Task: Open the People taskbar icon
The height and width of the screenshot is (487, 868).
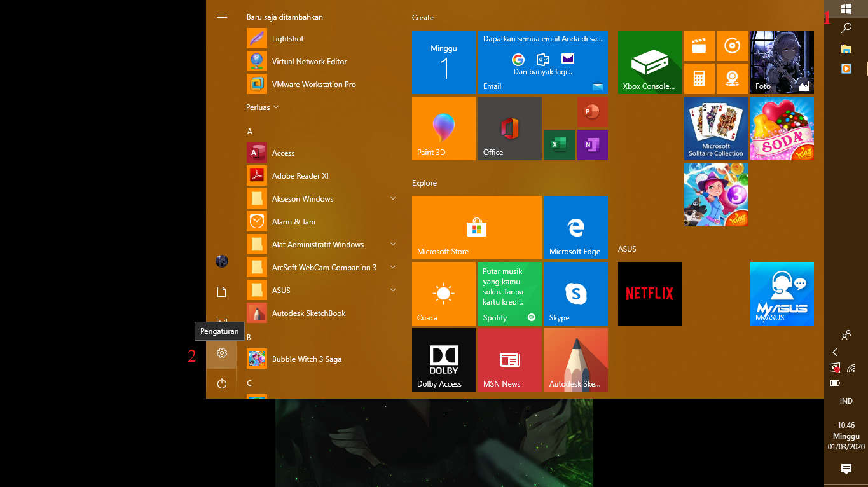Action: (x=846, y=334)
